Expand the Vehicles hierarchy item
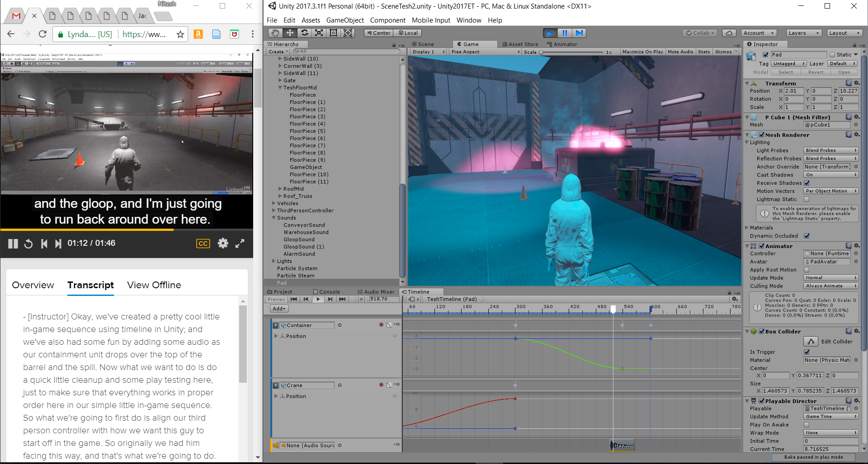The width and height of the screenshot is (868, 464). pyautogui.click(x=274, y=203)
